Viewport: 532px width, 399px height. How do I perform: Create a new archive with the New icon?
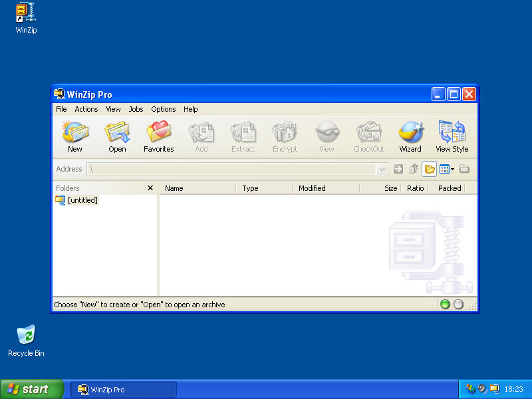click(x=75, y=133)
